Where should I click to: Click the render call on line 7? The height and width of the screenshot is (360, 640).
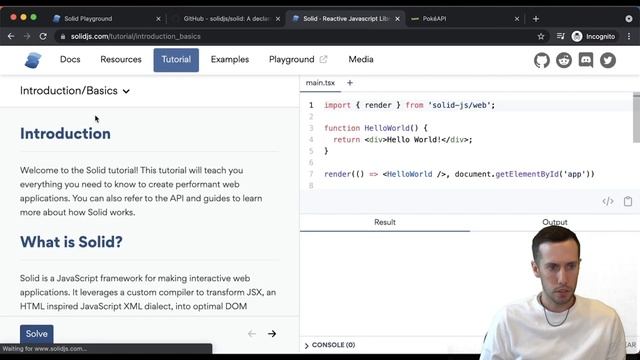click(459, 174)
